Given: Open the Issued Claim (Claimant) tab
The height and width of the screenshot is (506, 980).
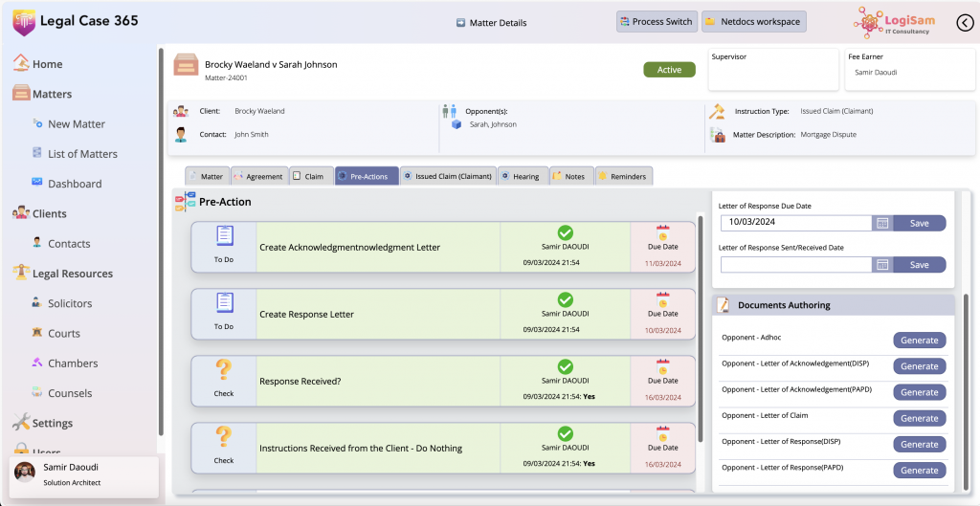Looking at the screenshot, I should click(x=447, y=176).
